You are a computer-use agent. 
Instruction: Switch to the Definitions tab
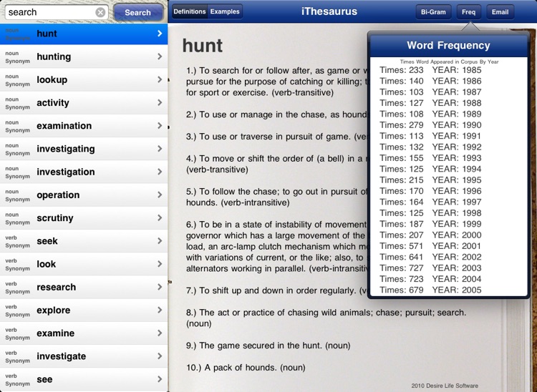click(190, 11)
